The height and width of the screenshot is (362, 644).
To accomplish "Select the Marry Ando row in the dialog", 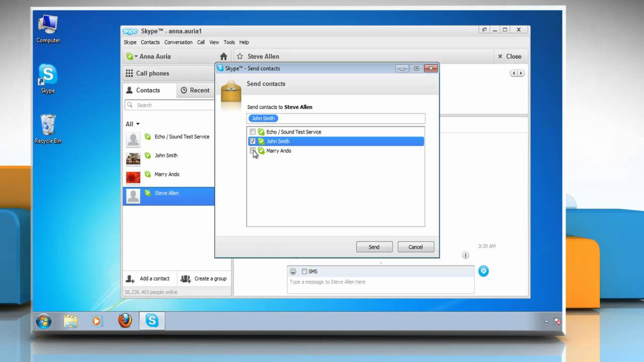I will 336,151.
